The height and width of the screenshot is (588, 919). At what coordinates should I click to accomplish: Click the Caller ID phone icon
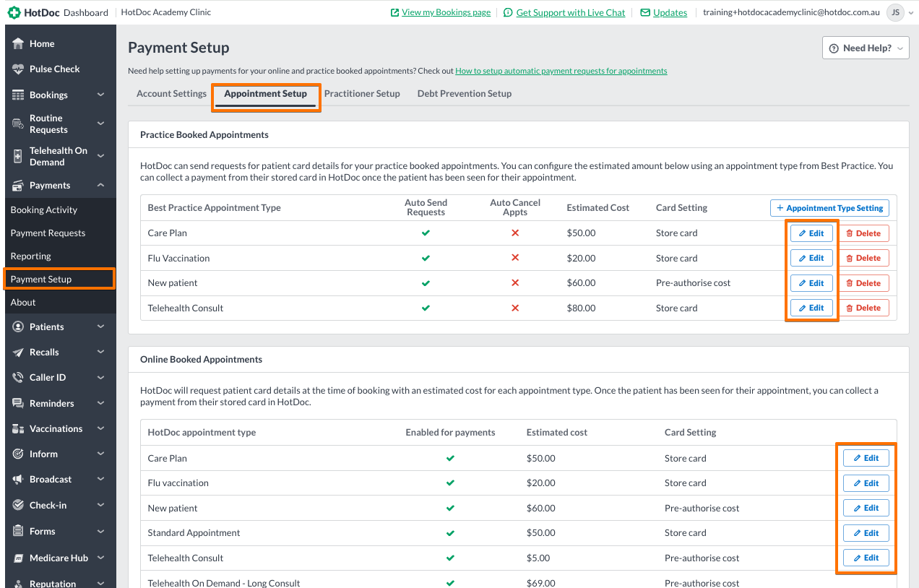click(18, 377)
